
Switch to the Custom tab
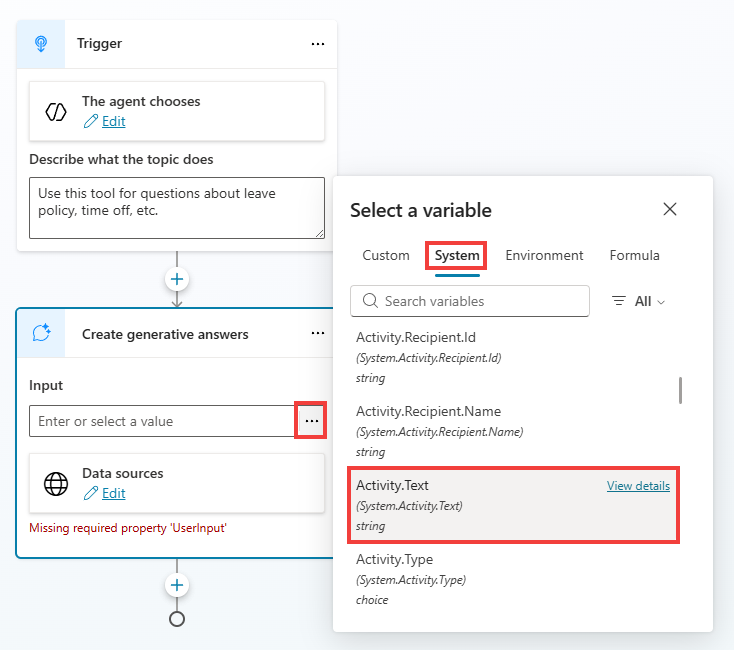coord(386,255)
